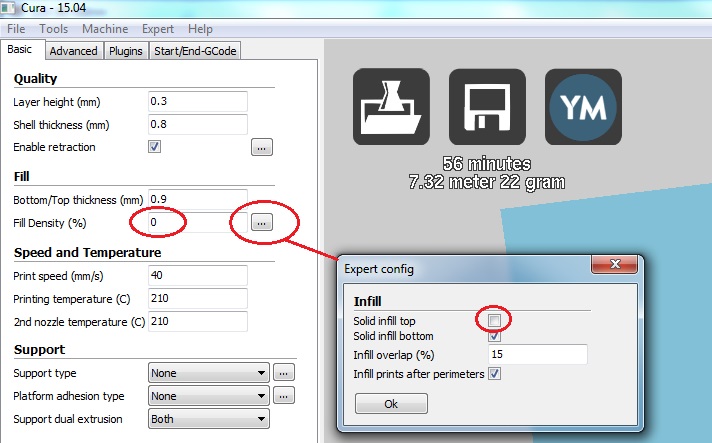712x443 pixels.
Task: Click the 2nd nozzle temperature field
Action: [x=198, y=321]
